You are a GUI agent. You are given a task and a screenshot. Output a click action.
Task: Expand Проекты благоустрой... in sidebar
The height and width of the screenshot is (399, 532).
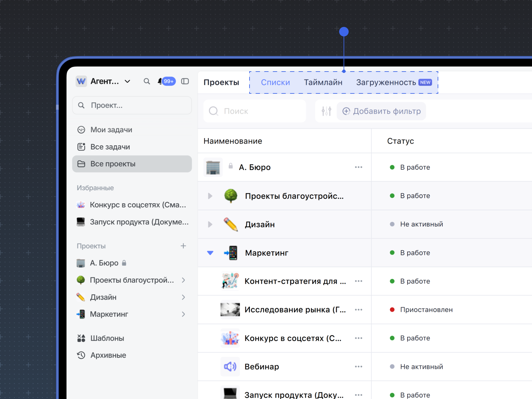tap(183, 280)
